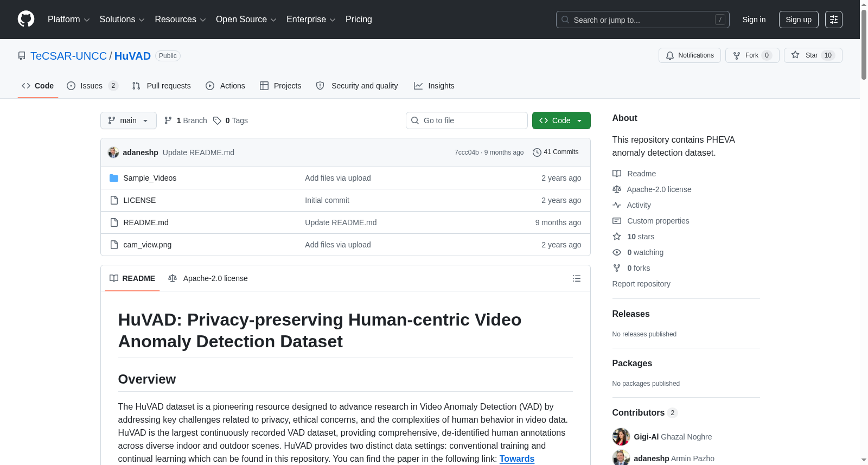Open the Releases section heading
Viewport: 868px width, 465px height.
tap(631, 314)
